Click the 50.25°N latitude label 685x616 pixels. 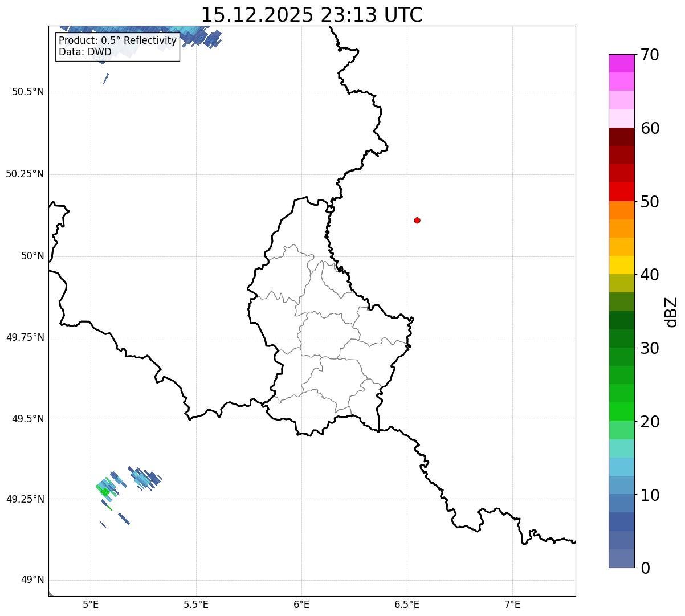click(x=25, y=174)
